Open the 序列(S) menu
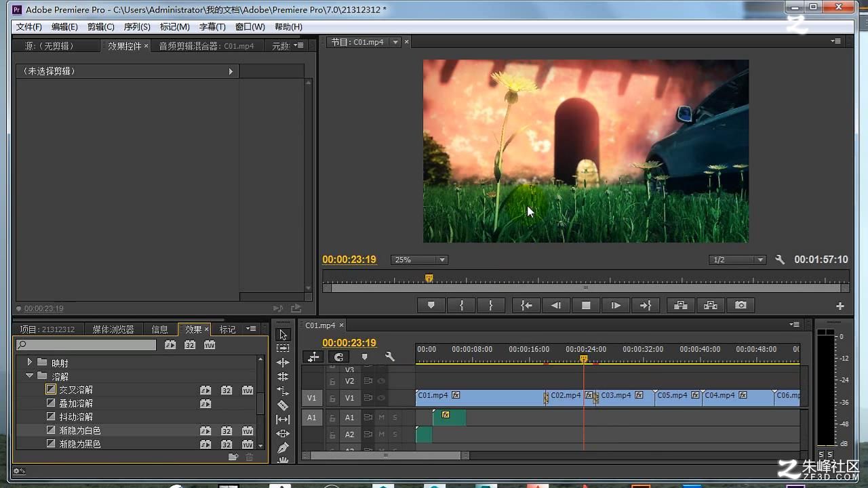Image resolution: width=868 pixels, height=488 pixels. pos(137,26)
